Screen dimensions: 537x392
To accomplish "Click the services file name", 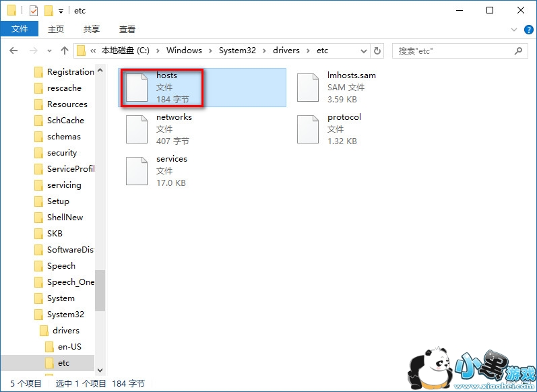I will click(172, 159).
